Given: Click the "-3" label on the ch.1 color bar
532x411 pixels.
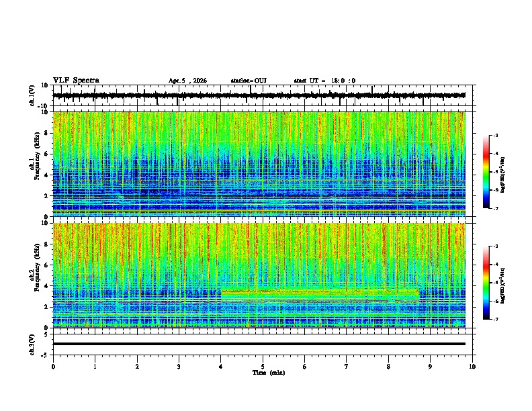Looking at the screenshot, I should [495, 135].
